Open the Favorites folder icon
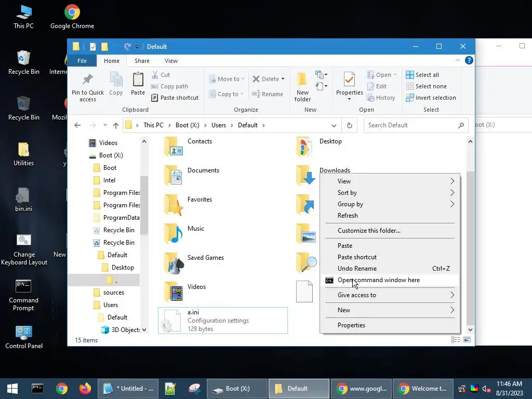The image size is (532, 399). click(x=174, y=205)
